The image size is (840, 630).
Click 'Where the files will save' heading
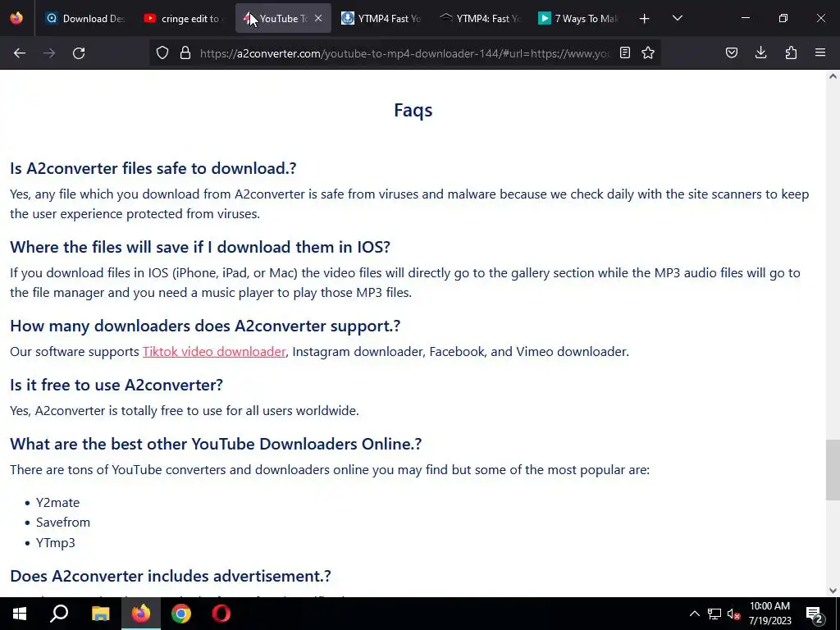(200, 247)
